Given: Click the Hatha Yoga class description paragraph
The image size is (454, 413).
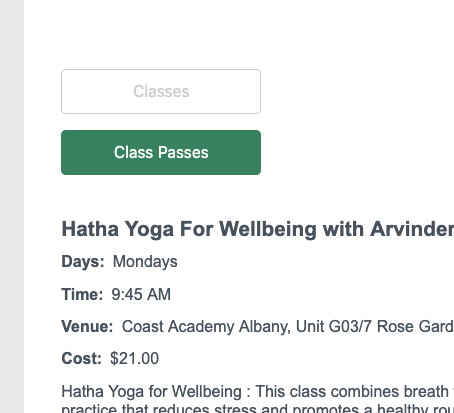Looking at the screenshot, I should pos(258,399).
